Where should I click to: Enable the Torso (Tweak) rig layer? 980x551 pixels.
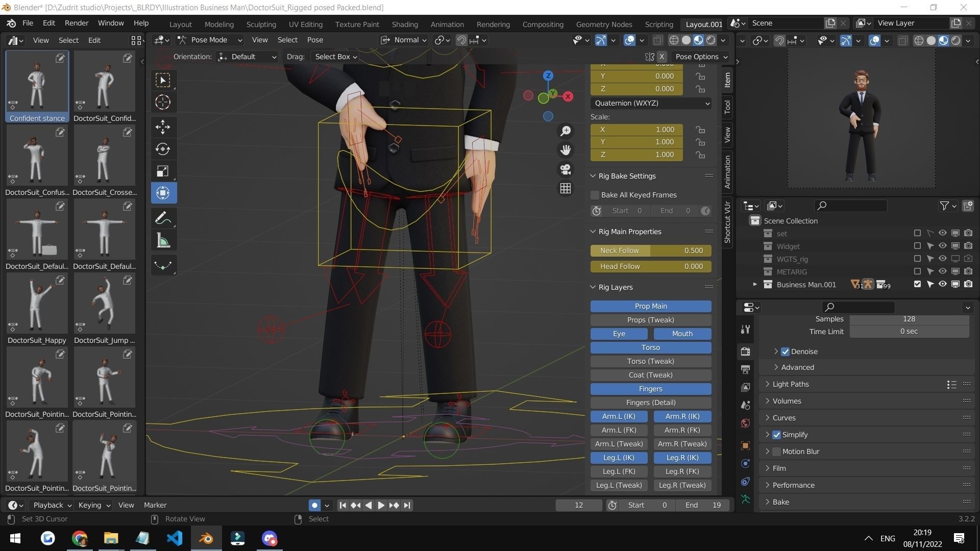click(x=651, y=361)
